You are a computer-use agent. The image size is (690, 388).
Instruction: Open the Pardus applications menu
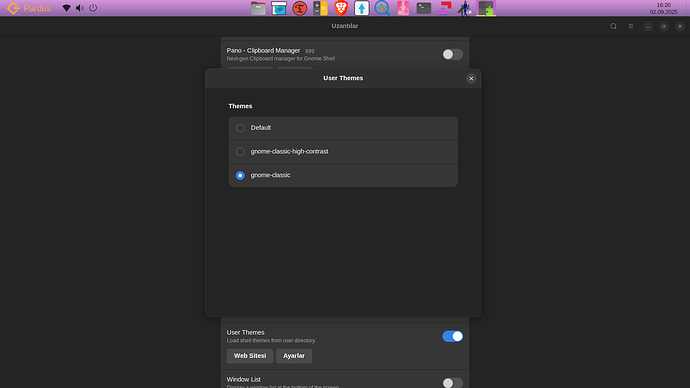coord(29,8)
